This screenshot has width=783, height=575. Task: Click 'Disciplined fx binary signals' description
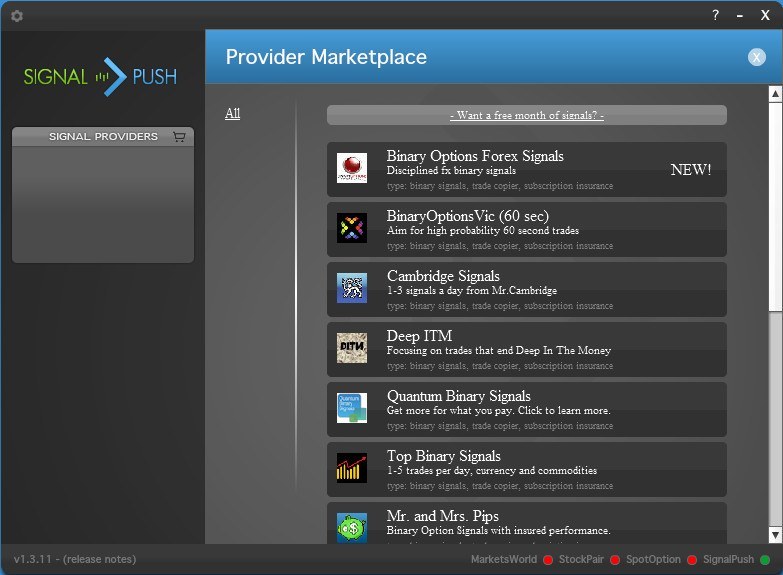pos(451,170)
